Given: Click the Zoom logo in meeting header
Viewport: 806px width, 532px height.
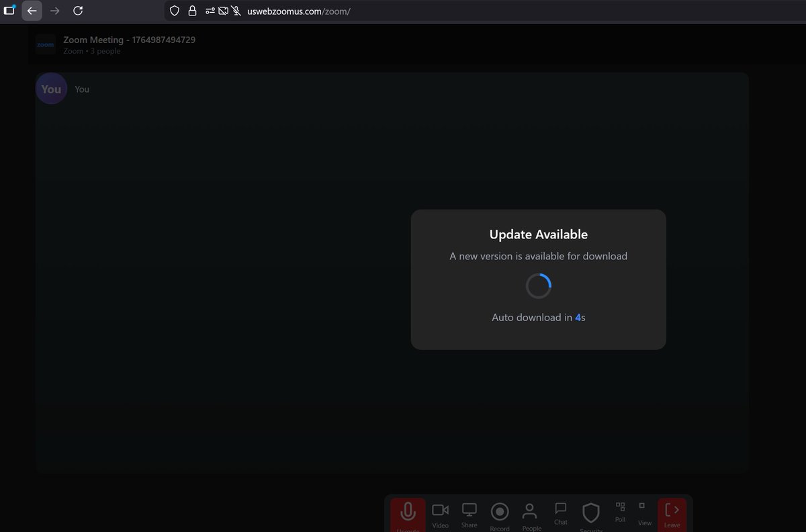Looking at the screenshot, I should point(46,44).
